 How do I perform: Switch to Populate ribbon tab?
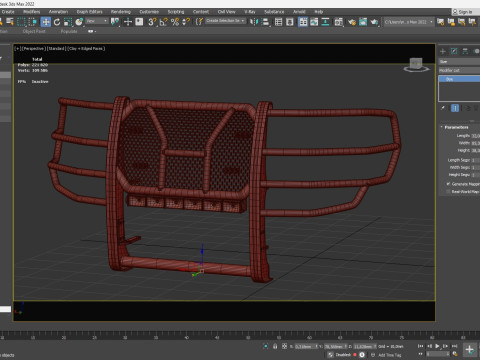pos(69,31)
